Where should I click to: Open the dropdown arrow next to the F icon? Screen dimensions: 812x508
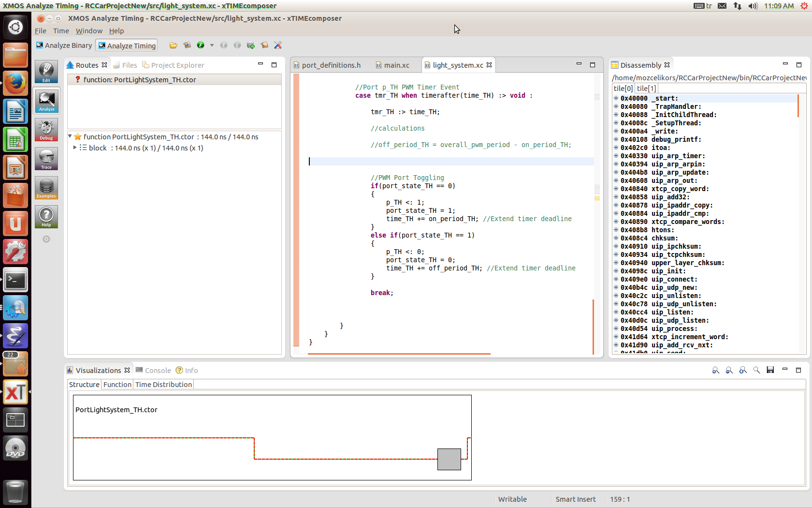tap(212, 45)
